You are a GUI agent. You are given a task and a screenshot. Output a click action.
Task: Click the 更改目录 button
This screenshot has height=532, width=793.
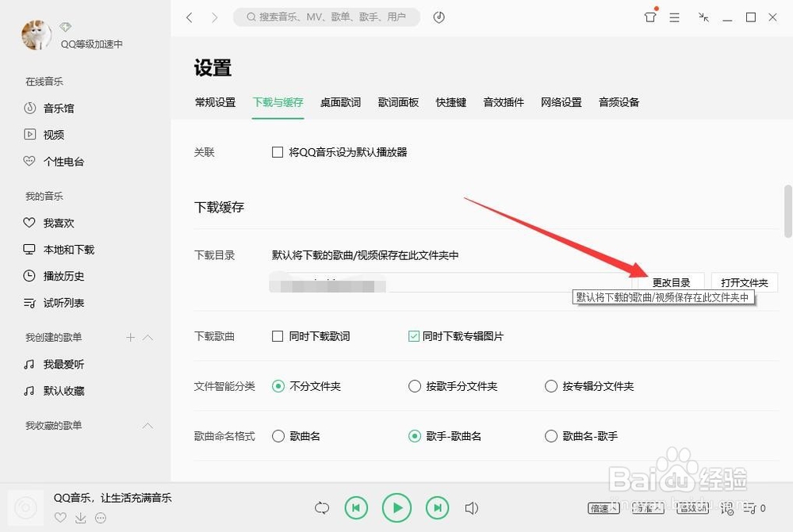670,281
